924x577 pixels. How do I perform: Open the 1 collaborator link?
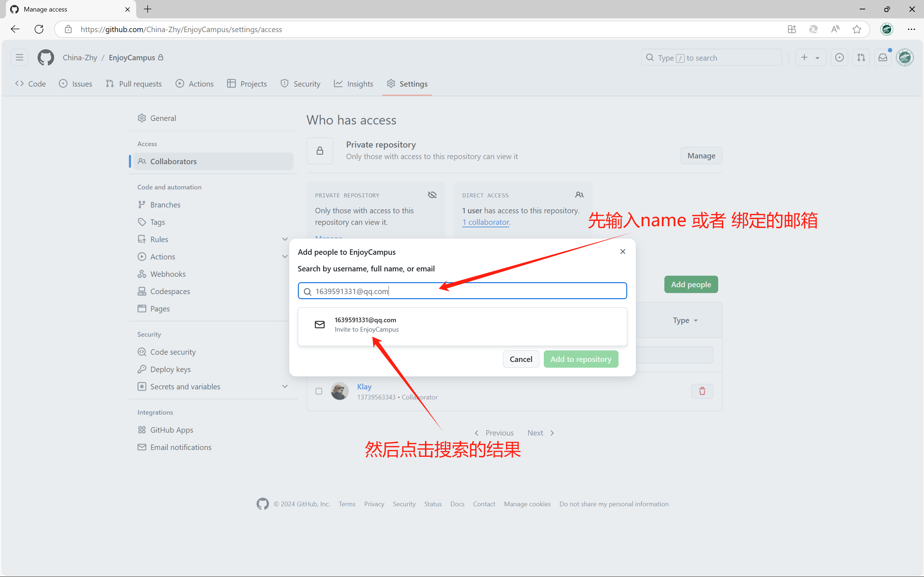coord(486,222)
